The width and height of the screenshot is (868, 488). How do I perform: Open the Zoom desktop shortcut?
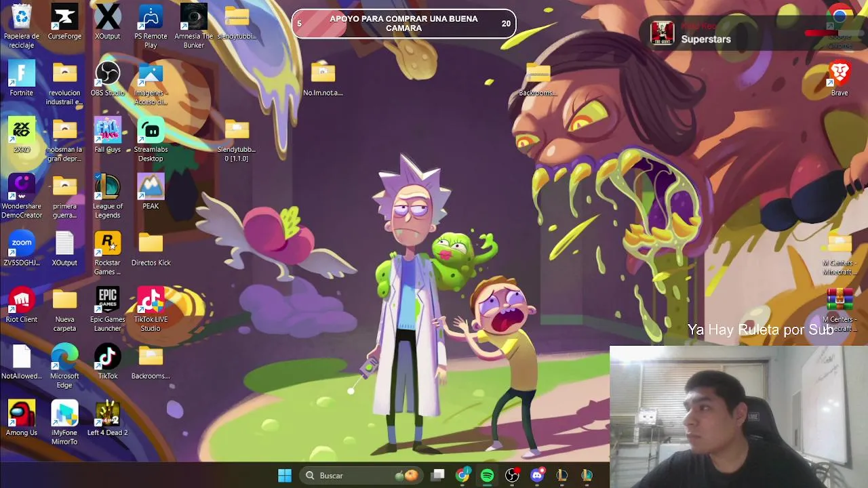click(21, 249)
